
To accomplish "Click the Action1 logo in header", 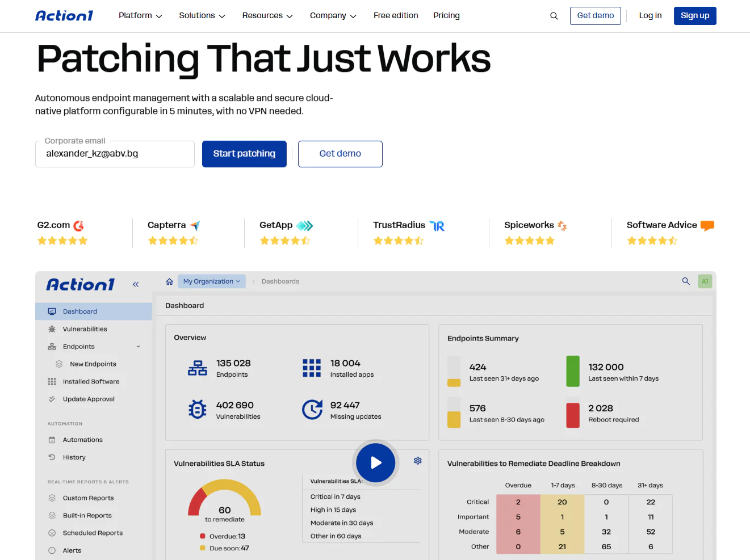I will (x=64, y=16).
